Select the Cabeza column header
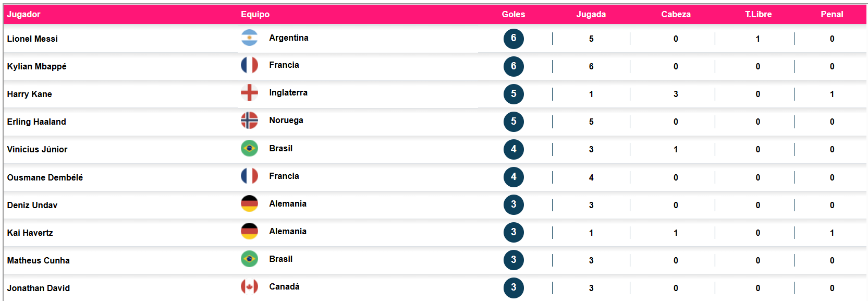The width and height of the screenshot is (868, 301). pos(676,15)
